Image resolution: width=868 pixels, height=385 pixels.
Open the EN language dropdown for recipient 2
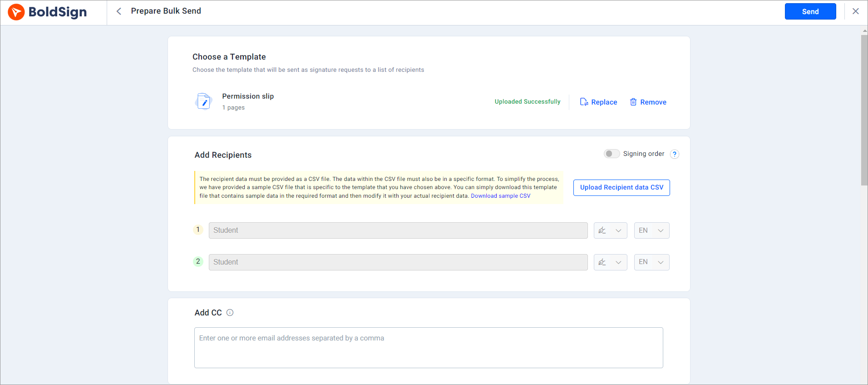651,262
